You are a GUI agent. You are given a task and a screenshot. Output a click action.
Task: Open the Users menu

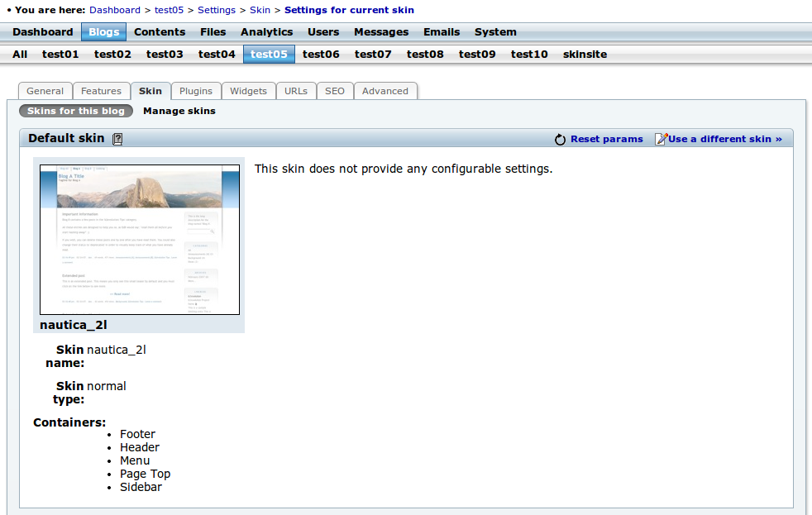323,32
